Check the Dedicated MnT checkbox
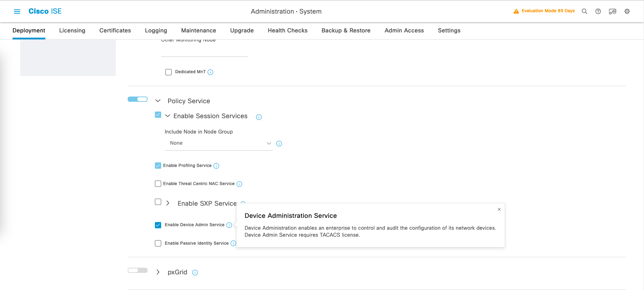 coord(169,72)
